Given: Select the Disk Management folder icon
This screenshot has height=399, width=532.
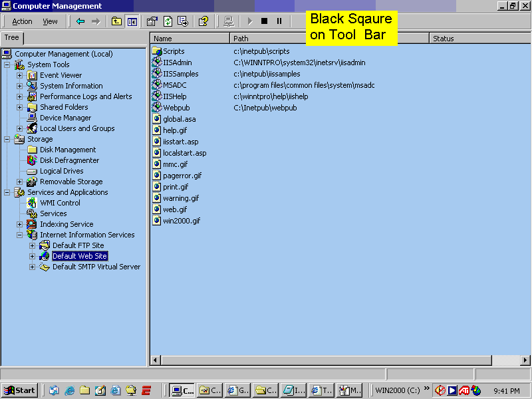Looking at the screenshot, I should click(x=32, y=150).
